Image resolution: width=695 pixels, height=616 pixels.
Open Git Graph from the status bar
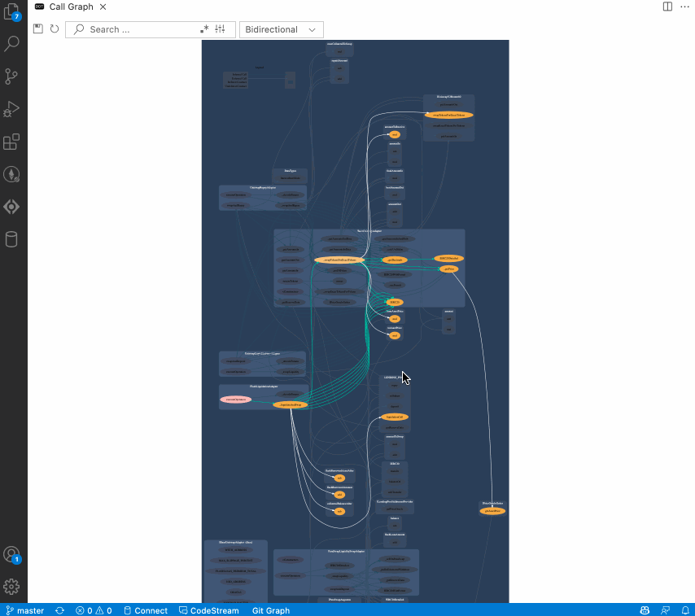[270, 610]
